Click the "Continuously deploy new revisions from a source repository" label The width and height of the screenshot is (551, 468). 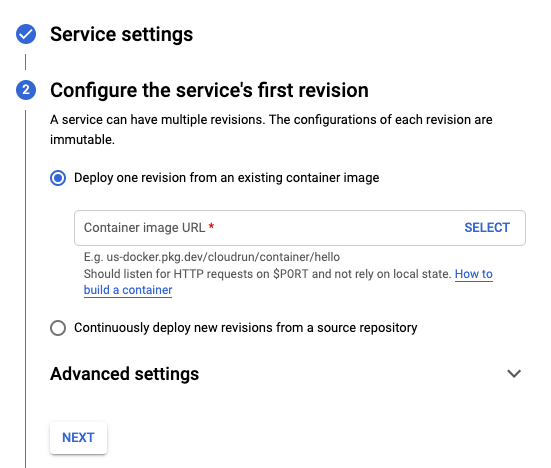coord(246,328)
